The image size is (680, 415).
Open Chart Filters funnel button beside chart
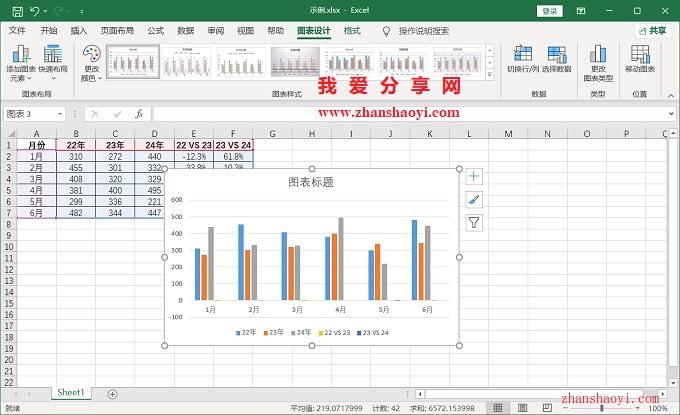474,223
